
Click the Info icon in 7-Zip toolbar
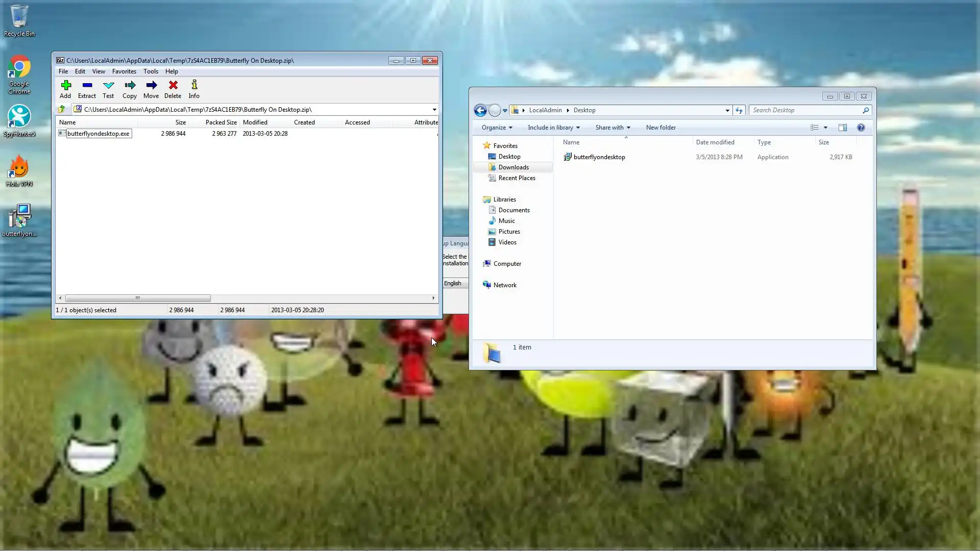tap(194, 89)
